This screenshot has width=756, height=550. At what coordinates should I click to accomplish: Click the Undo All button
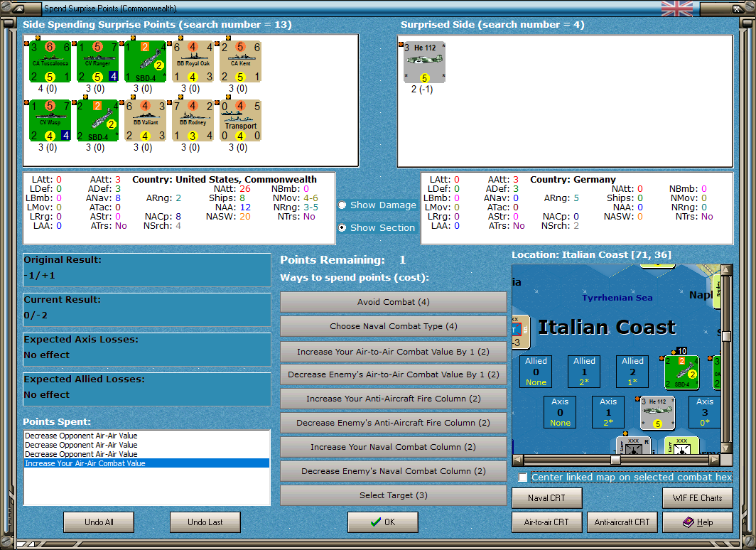(x=99, y=522)
